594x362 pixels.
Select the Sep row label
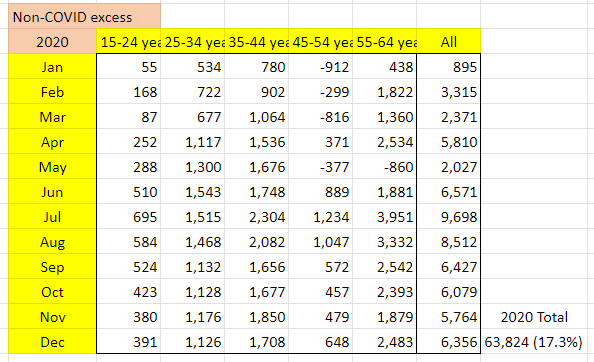click(x=52, y=267)
